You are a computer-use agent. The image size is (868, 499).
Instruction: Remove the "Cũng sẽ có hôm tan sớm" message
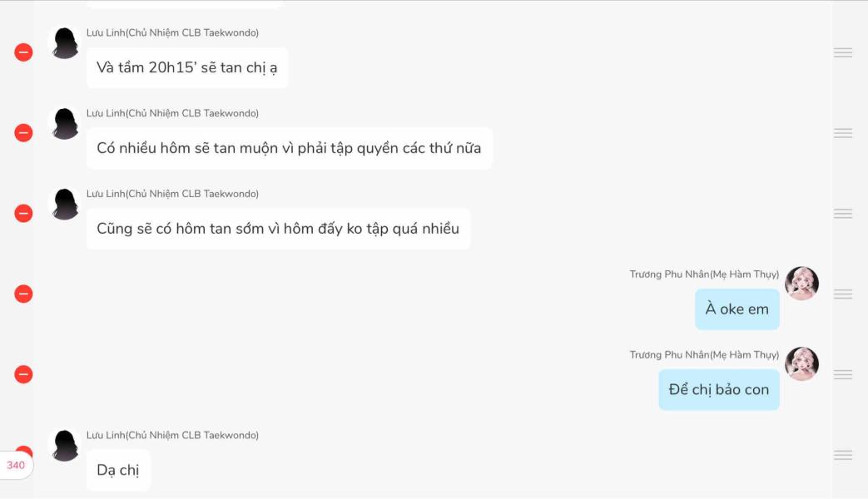tap(23, 214)
